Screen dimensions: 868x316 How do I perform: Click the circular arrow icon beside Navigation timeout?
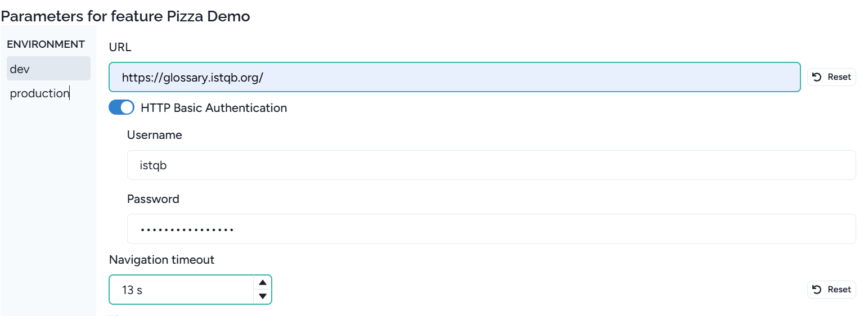coord(817,290)
